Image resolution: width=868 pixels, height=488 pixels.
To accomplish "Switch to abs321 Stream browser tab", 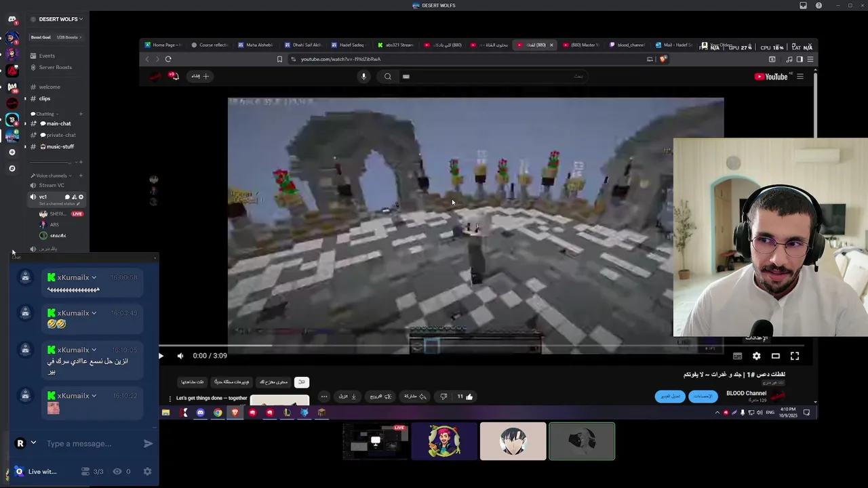I will [395, 45].
